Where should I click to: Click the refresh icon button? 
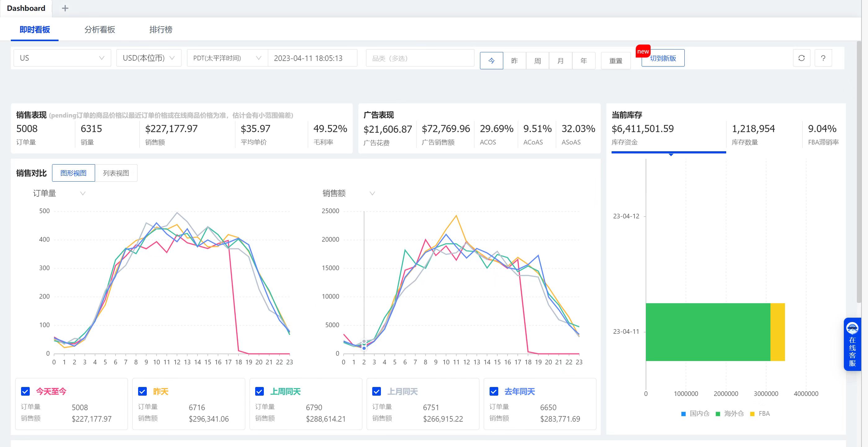click(x=801, y=58)
